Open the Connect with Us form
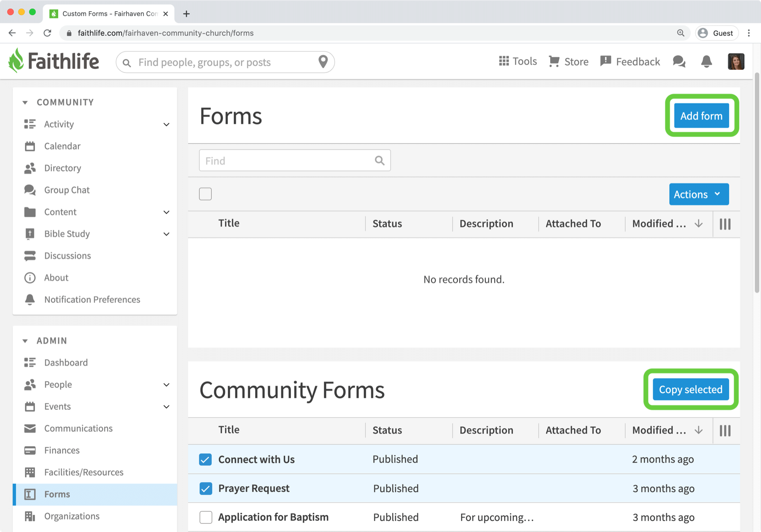Screen dimensions: 761x532 point(257,459)
